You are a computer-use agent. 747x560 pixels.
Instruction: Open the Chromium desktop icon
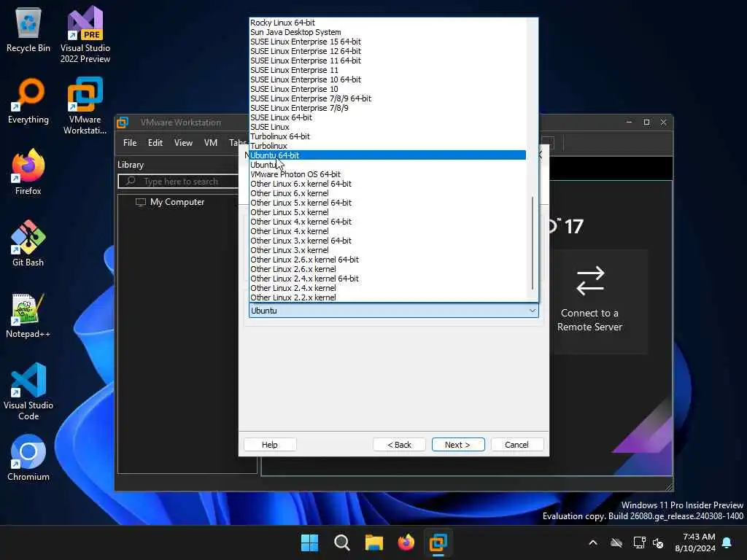[28, 458]
